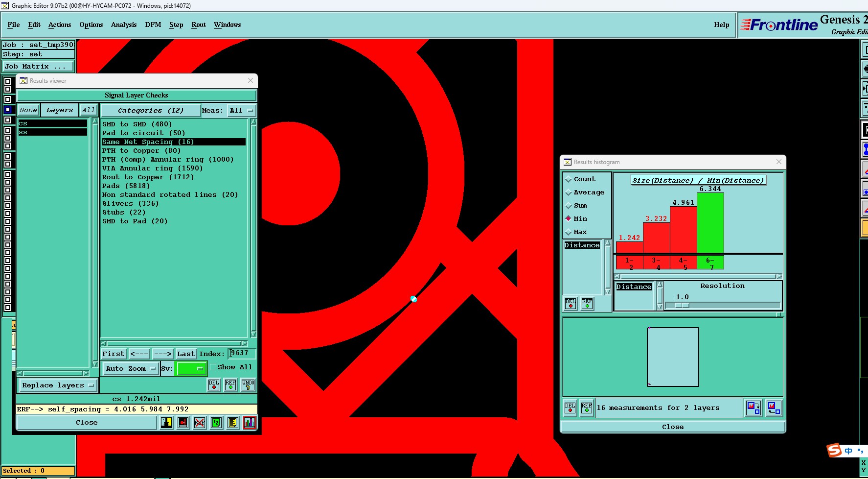This screenshot has width=868, height=479.
Task: Open the File menu
Action: pos(14,25)
